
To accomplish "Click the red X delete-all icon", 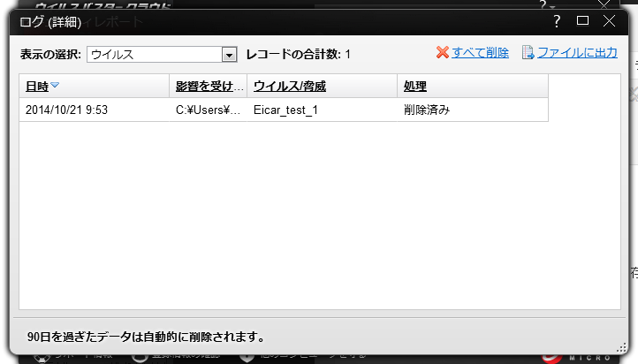I will (443, 52).
